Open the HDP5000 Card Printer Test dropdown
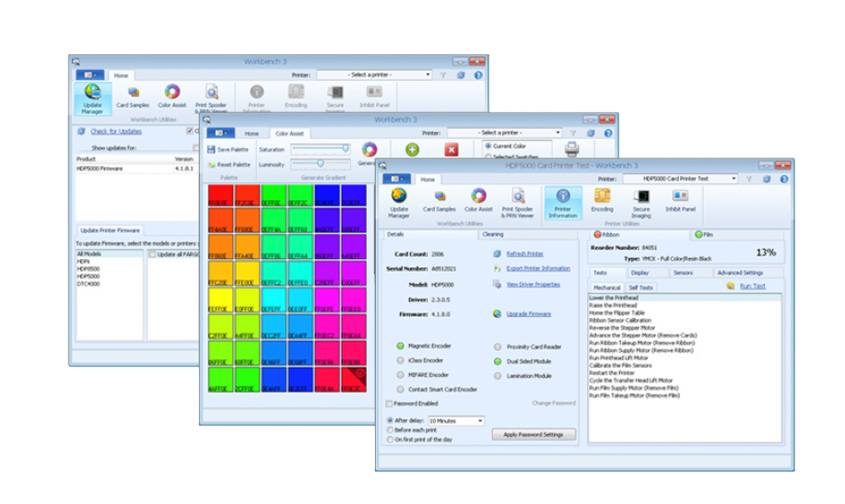Image resolution: width=845 pixels, height=504 pixels. [x=680, y=179]
